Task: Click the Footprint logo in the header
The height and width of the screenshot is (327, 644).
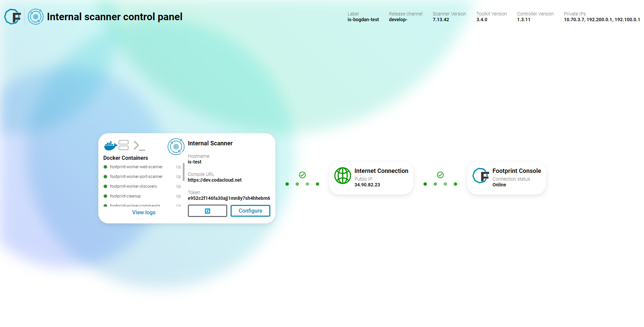Action: pyautogui.click(x=12, y=16)
